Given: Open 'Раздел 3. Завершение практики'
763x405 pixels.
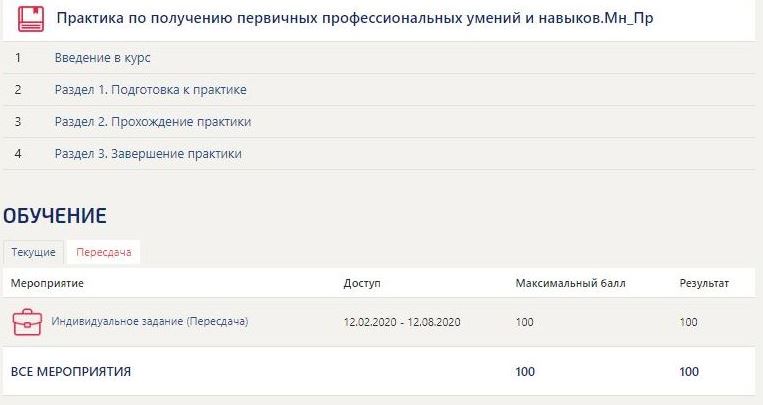Looking at the screenshot, I should (148, 154).
